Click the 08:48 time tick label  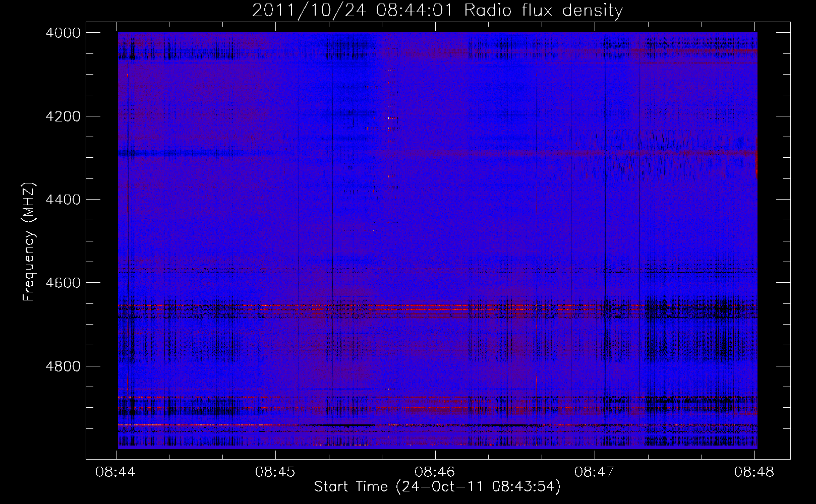(754, 472)
